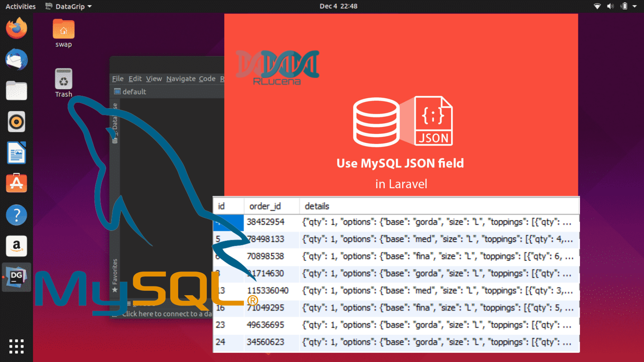
Task: Open the Trash desktop icon
Action: point(64,83)
